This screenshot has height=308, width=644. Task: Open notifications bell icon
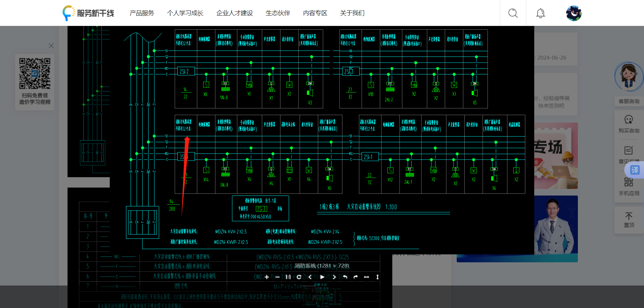540,13
